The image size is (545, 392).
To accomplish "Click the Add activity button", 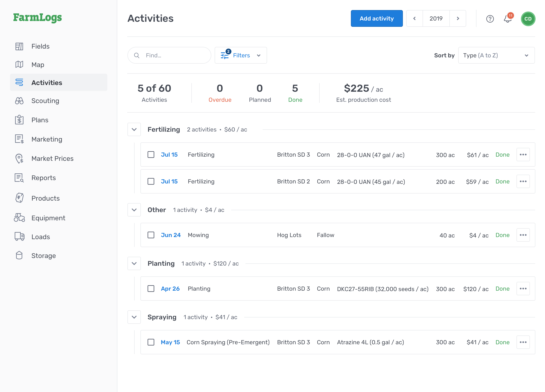I will tap(376, 18).
